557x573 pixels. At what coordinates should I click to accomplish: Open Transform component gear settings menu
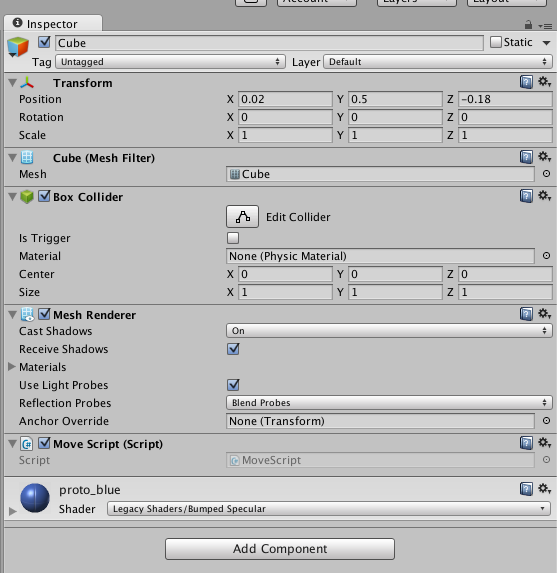(544, 81)
